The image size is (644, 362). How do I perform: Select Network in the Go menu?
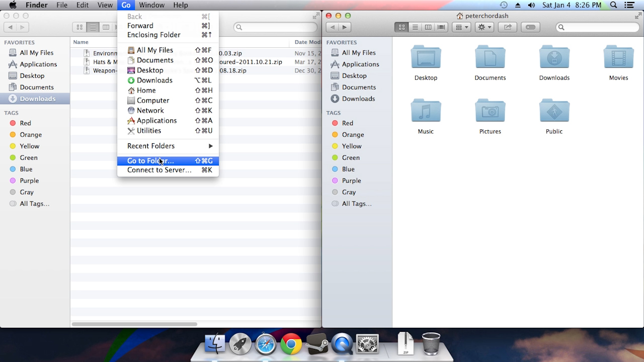pos(168,111)
